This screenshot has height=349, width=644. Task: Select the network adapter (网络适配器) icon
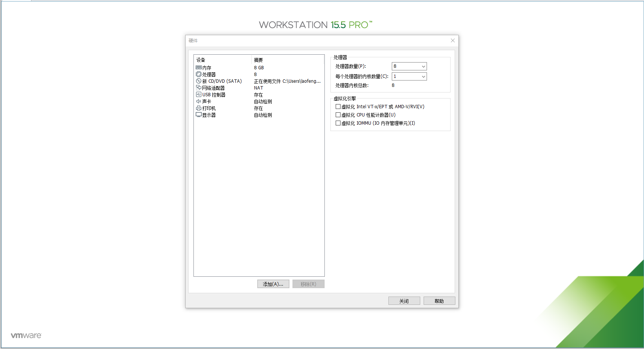(198, 88)
